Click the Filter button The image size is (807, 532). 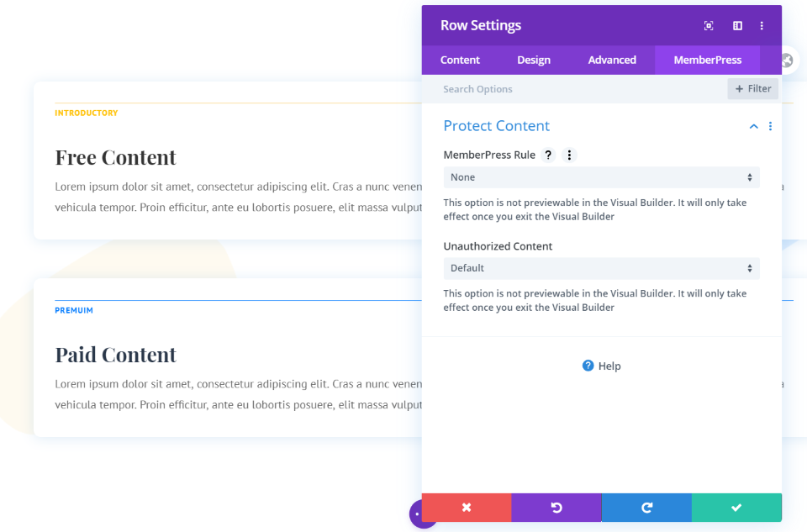coord(752,89)
